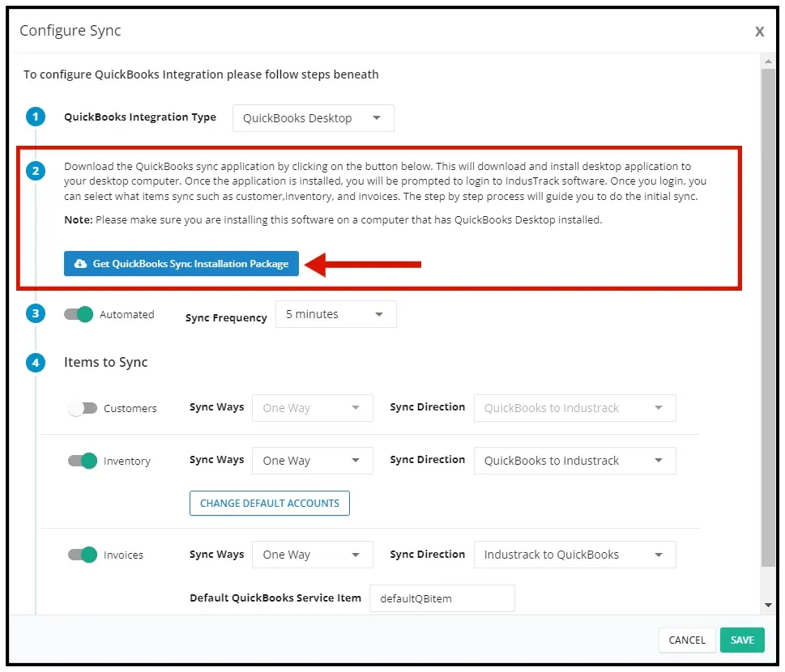Open Customers Sync Ways dropdown

click(x=313, y=408)
